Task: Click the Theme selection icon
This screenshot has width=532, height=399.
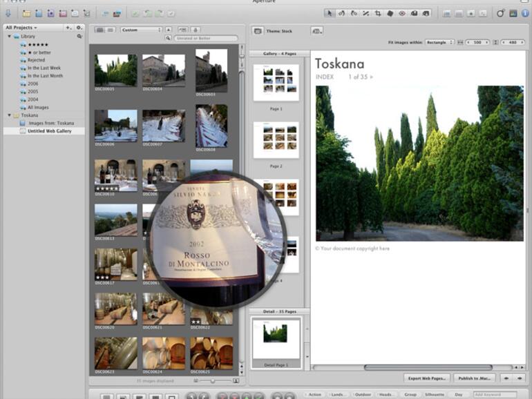Action: point(257,30)
